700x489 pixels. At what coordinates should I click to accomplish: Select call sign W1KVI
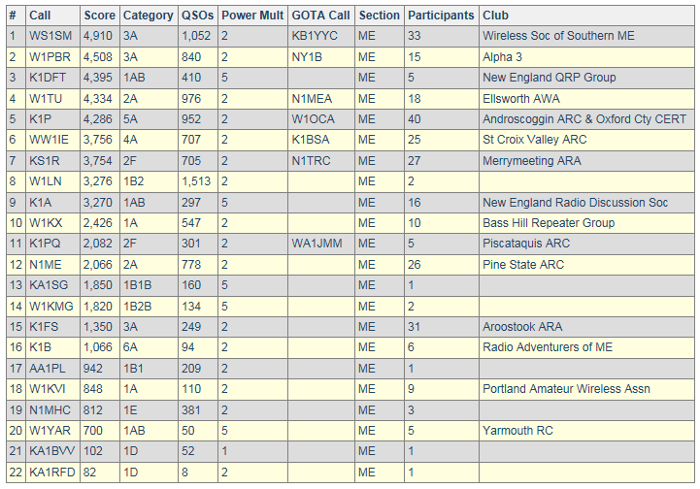(x=47, y=389)
